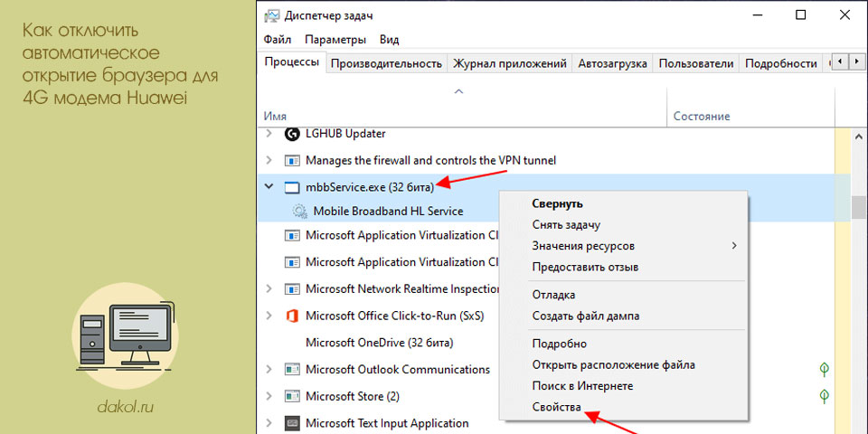Click the Task Manager title bar icon

tap(271, 15)
